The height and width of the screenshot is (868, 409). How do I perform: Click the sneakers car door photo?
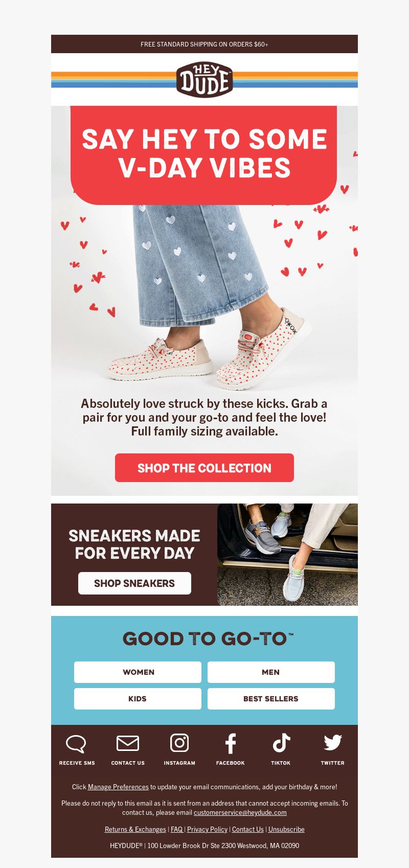(287, 555)
